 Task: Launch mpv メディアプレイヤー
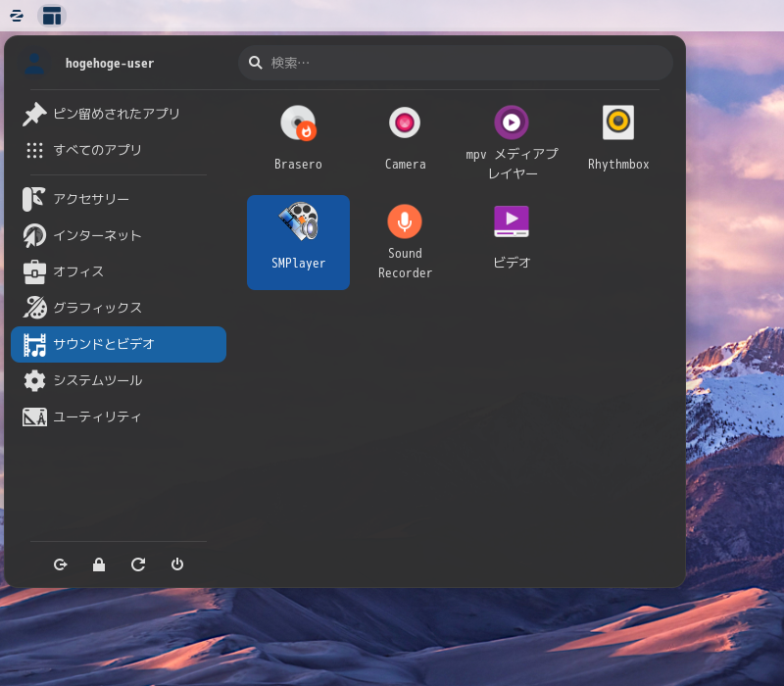pos(512,143)
